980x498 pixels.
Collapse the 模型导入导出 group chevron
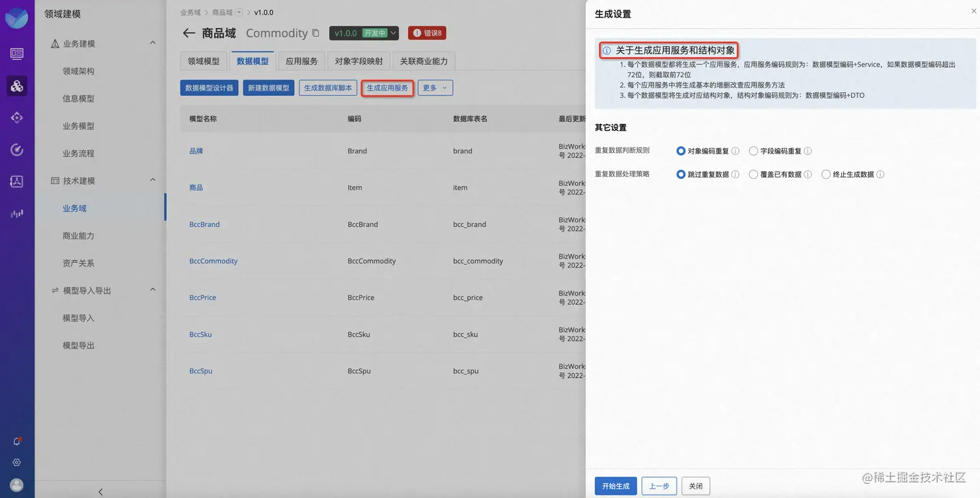click(153, 289)
